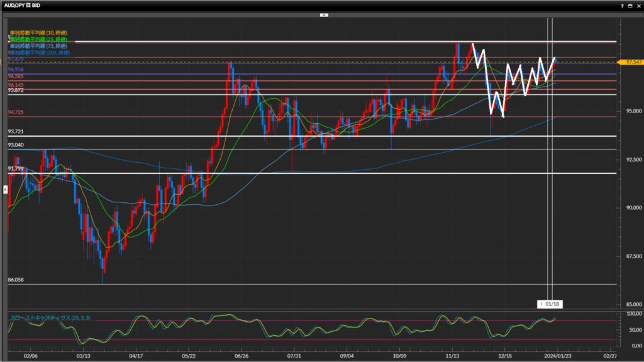Viewport: 644px width, 362px height.
Task: Click the maximize window icon
Action: pyautogui.click(x=630, y=5)
